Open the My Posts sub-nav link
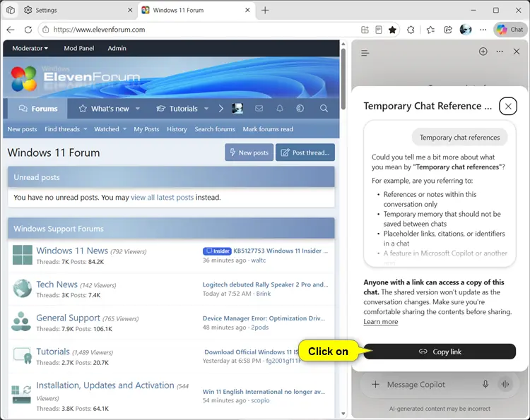The width and height of the screenshot is (530, 420). 146,129
